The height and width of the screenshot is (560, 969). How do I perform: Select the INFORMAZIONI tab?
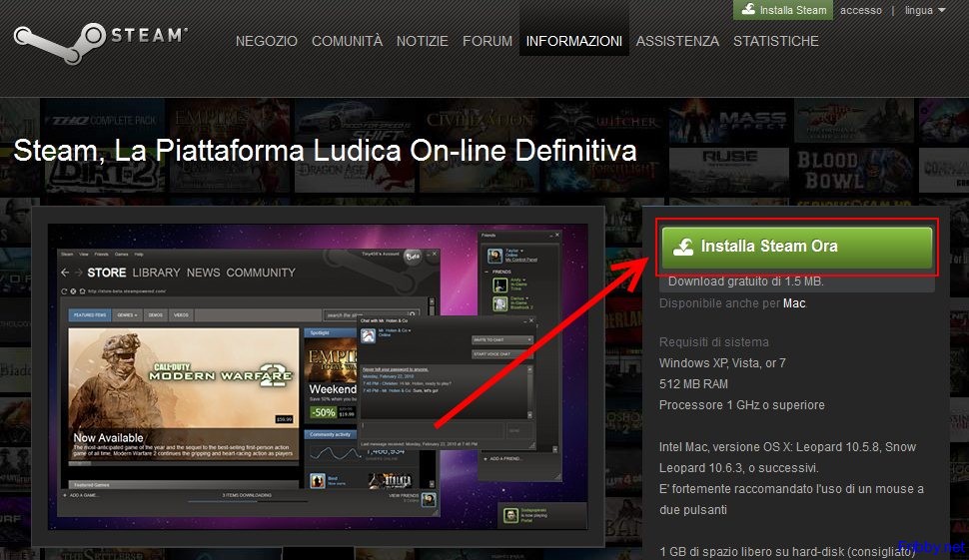click(574, 41)
